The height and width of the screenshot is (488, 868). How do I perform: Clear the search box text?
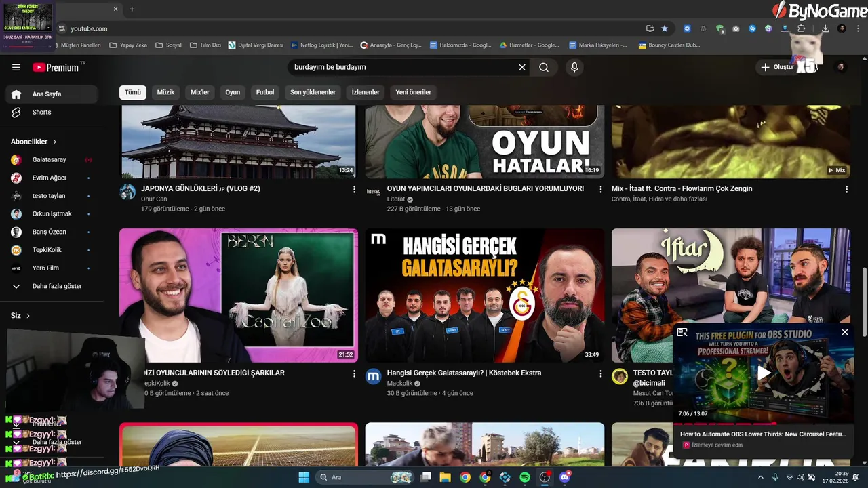pyautogui.click(x=522, y=67)
